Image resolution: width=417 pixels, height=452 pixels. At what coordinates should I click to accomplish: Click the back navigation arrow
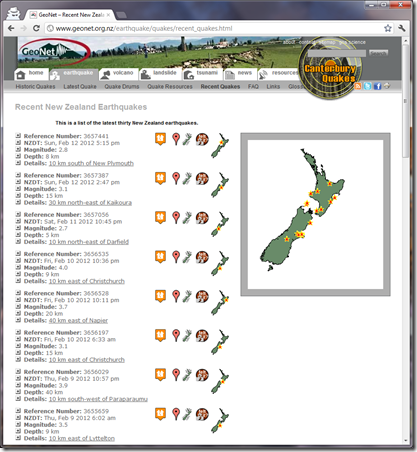11,28
